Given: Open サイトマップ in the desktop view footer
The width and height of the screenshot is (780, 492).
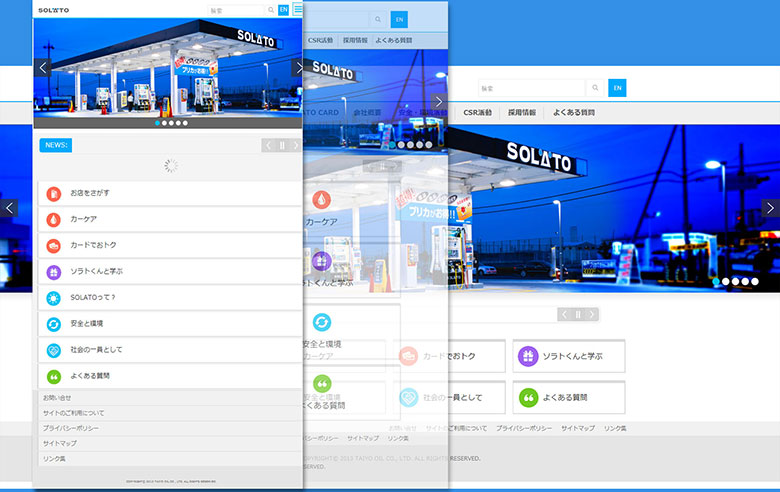Looking at the screenshot, I should (578, 428).
